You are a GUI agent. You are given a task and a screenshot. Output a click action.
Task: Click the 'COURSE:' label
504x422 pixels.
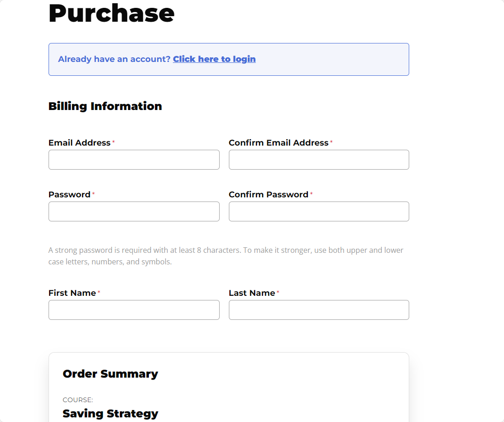pyautogui.click(x=78, y=400)
